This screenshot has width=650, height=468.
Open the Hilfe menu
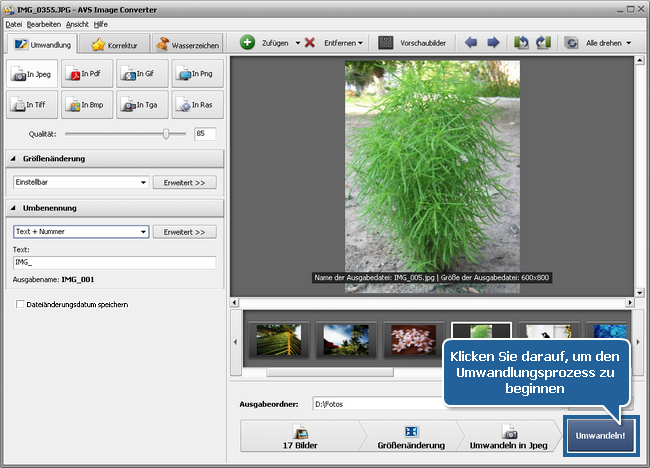pyautogui.click(x=101, y=24)
